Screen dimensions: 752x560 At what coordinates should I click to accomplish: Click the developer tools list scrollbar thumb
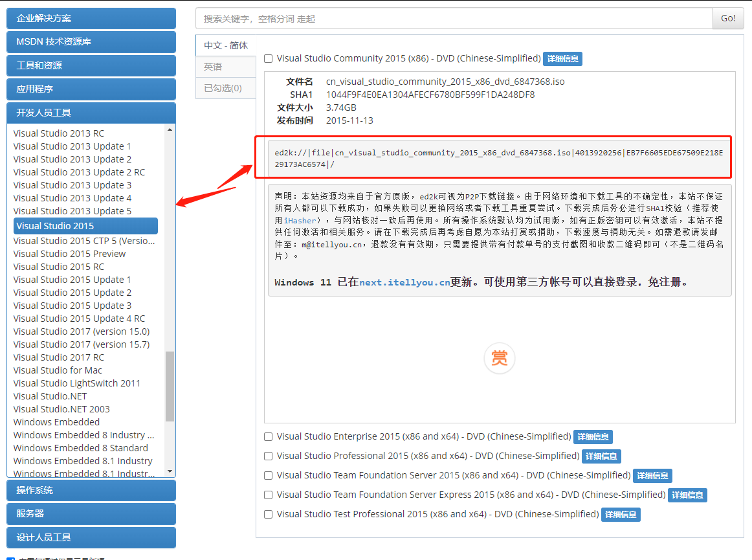point(170,386)
